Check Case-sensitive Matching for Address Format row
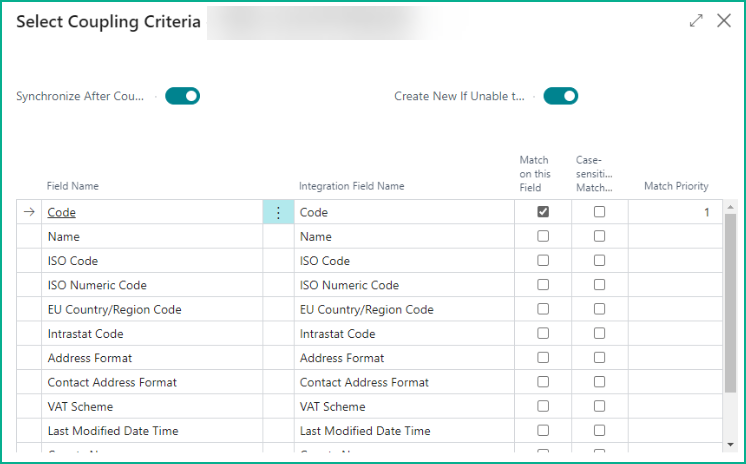 [x=599, y=357]
